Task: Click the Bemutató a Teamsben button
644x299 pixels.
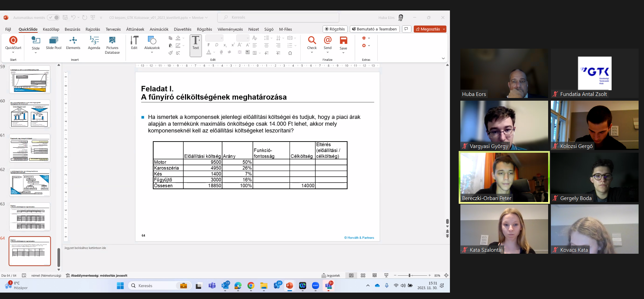Action: click(374, 29)
